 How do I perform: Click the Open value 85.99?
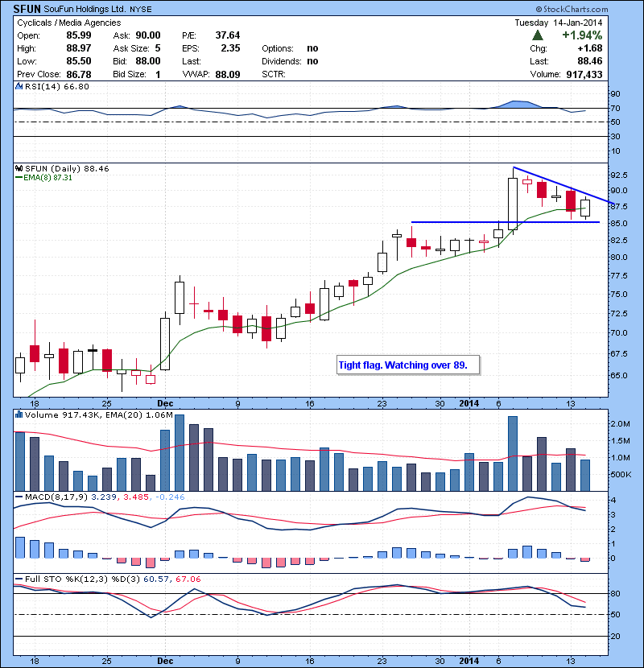pos(79,35)
